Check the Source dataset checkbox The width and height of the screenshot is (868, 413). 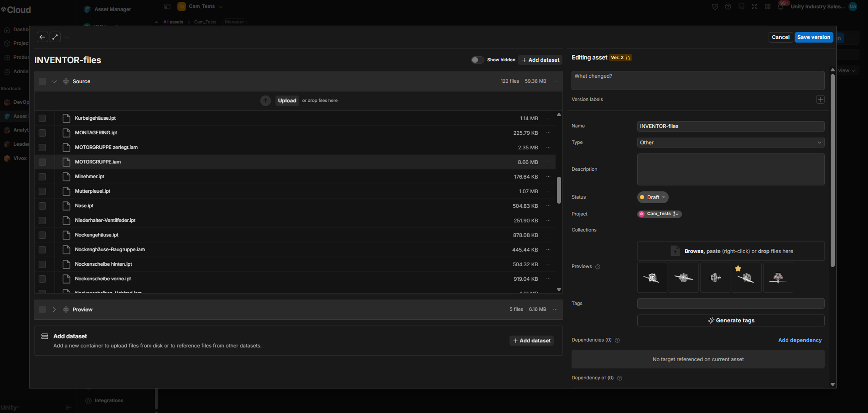pos(42,81)
